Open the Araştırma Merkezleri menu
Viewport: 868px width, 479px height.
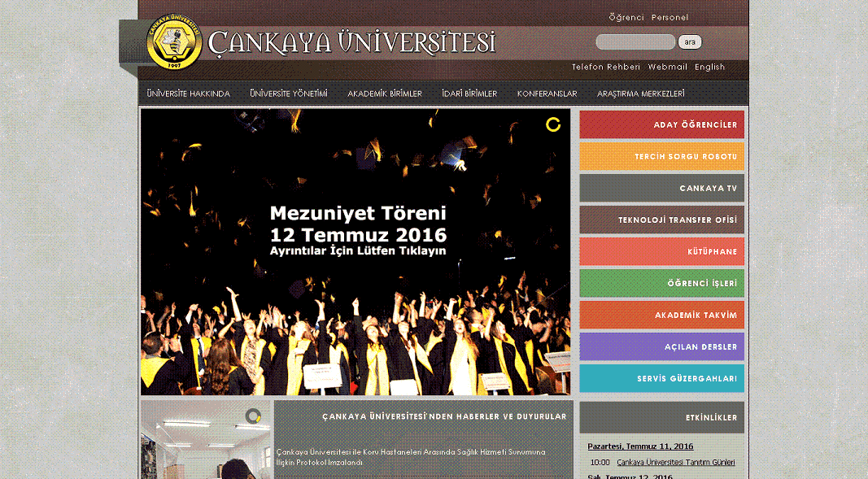[640, 94]
